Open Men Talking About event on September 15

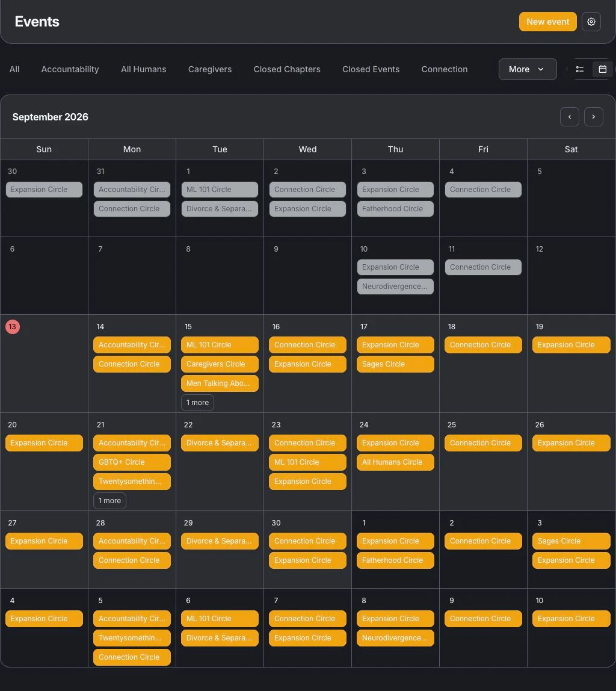click(x=220, y=383)
